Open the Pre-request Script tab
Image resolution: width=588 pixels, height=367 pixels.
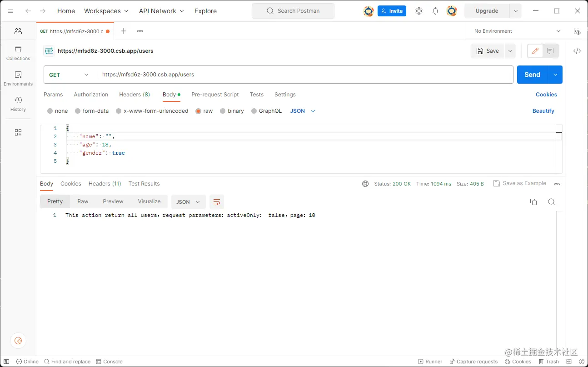[x=215, y=95]
